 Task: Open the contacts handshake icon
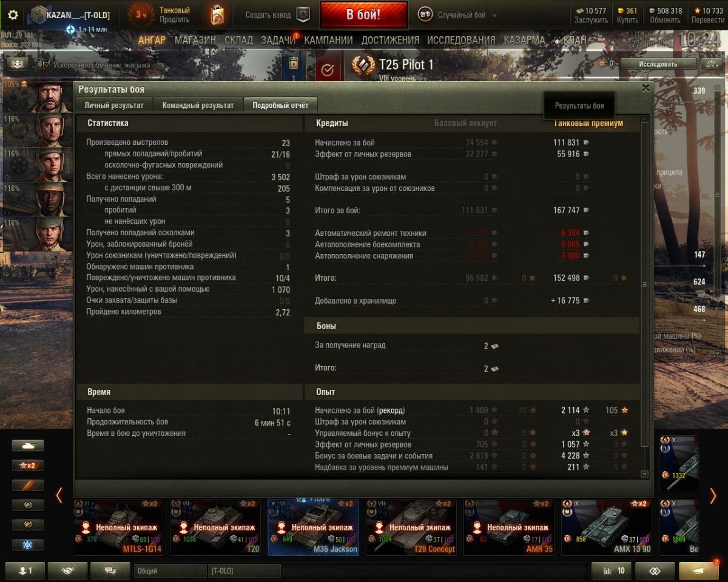[67, 571]
